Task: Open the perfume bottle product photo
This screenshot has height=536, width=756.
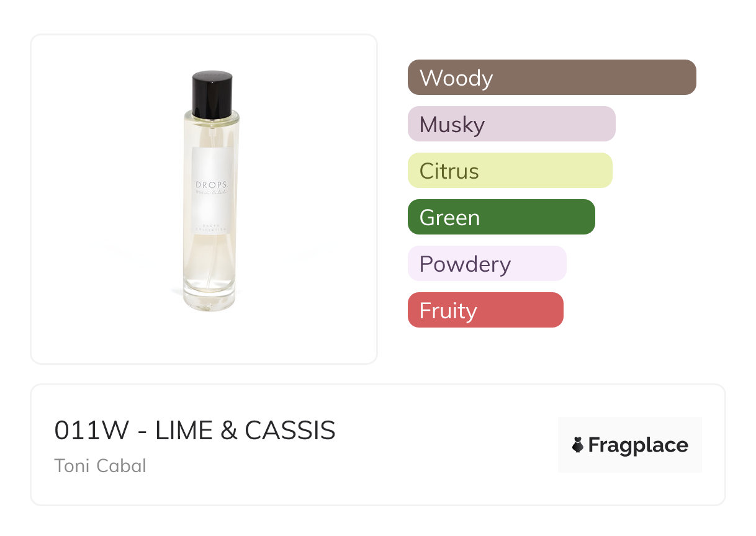Action: point(204,199)
